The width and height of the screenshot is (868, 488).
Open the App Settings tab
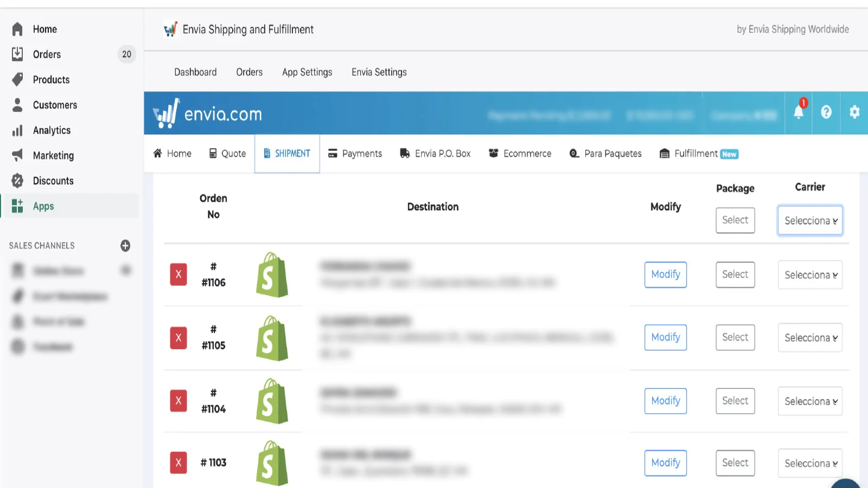pyautogui.click(x=307, y=72)
